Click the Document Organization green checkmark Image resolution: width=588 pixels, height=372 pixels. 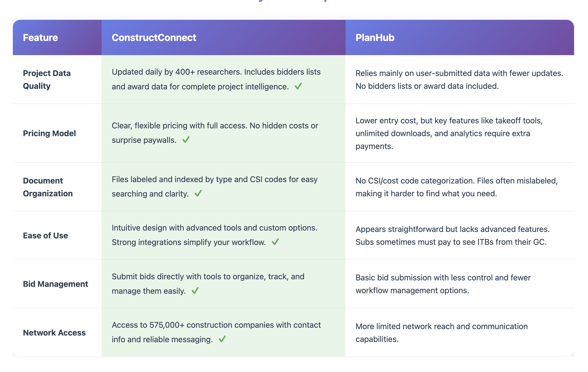[x=198, y=193]
